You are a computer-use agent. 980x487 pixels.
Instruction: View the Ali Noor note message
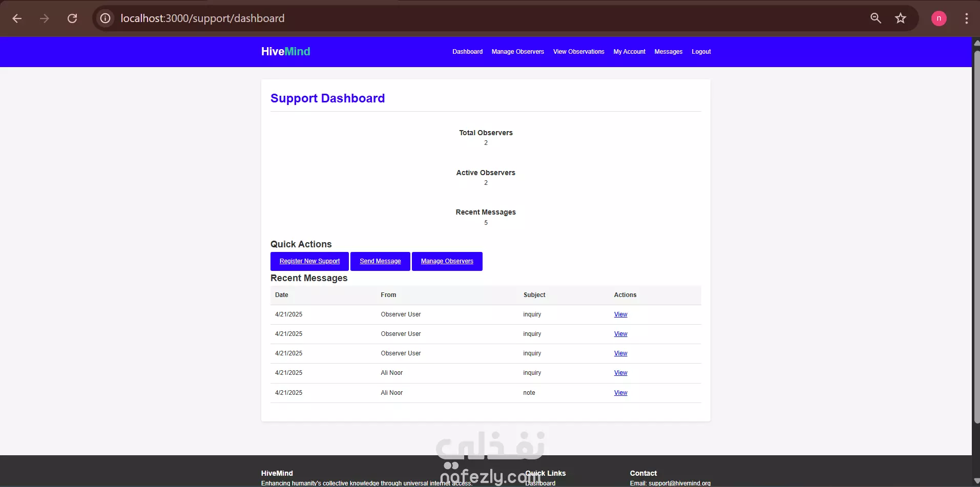click(x=620, y=393)
